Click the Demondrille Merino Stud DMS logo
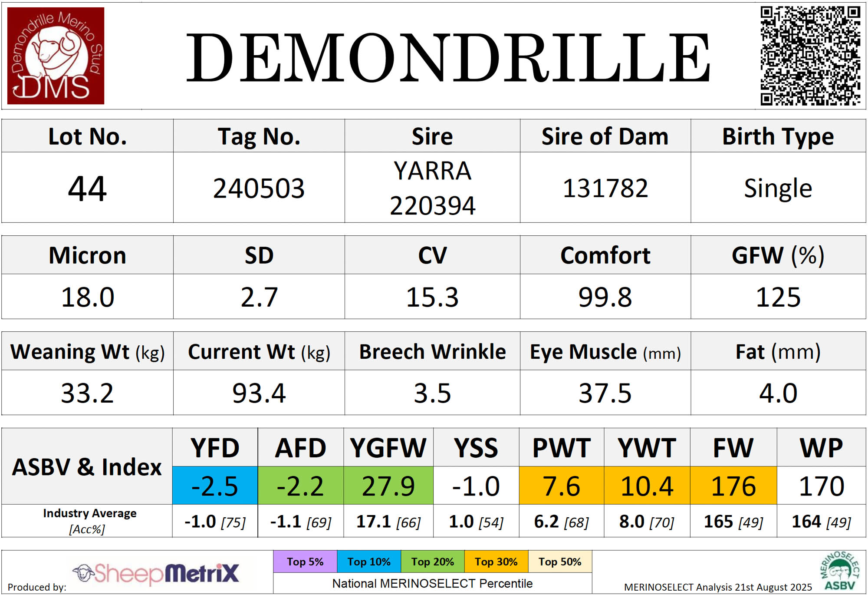 [x=56, y=56]
